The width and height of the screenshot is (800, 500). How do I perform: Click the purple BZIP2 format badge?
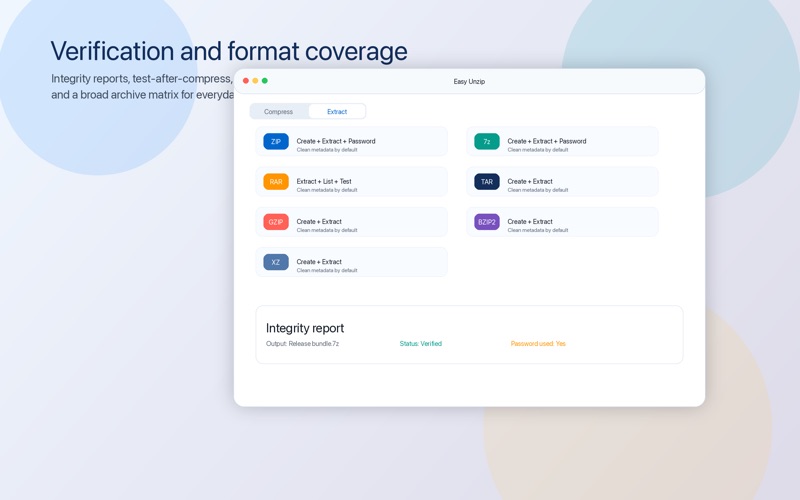click(487, 222)
